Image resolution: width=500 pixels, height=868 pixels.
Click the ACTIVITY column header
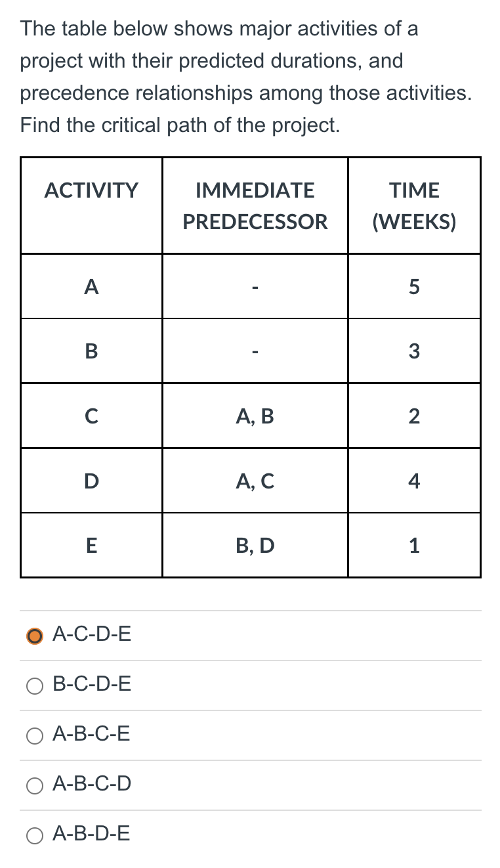[91, 190]
